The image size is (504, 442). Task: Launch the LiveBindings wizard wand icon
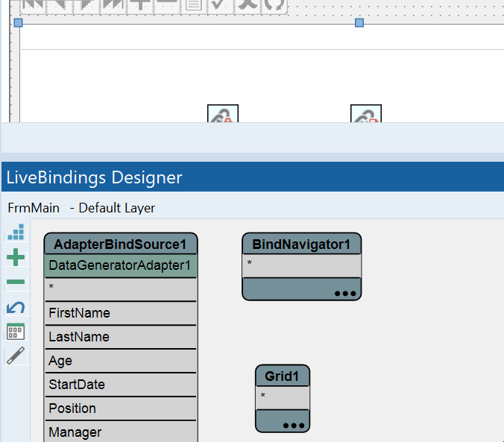coord(16,356)
